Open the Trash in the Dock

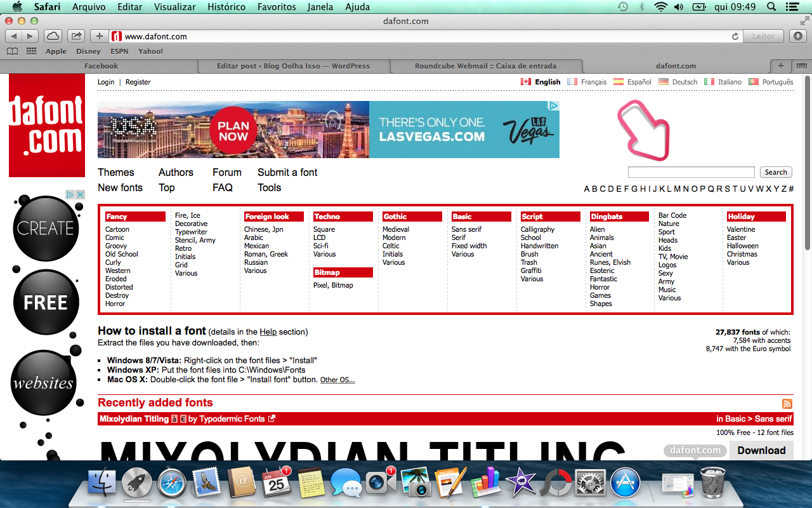click(712, 483)
